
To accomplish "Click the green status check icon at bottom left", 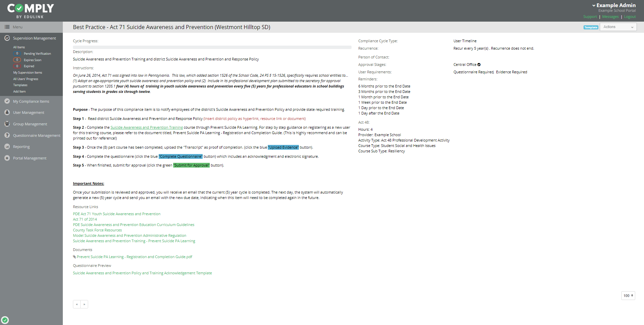I will point(5,320).
